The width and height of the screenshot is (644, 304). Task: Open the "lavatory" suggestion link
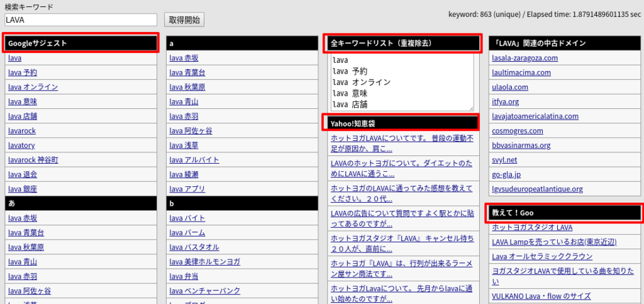21,145
